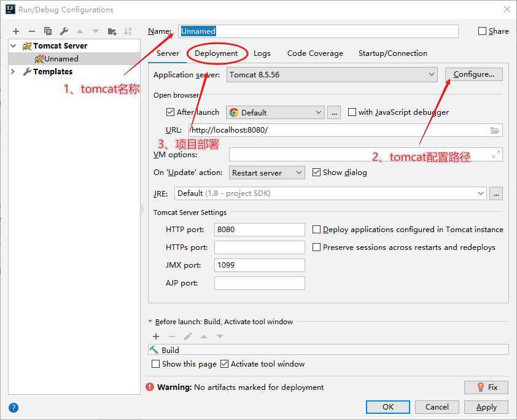Open JRE Default dropdown
517x420 pixels.
(x=330, y=193)
